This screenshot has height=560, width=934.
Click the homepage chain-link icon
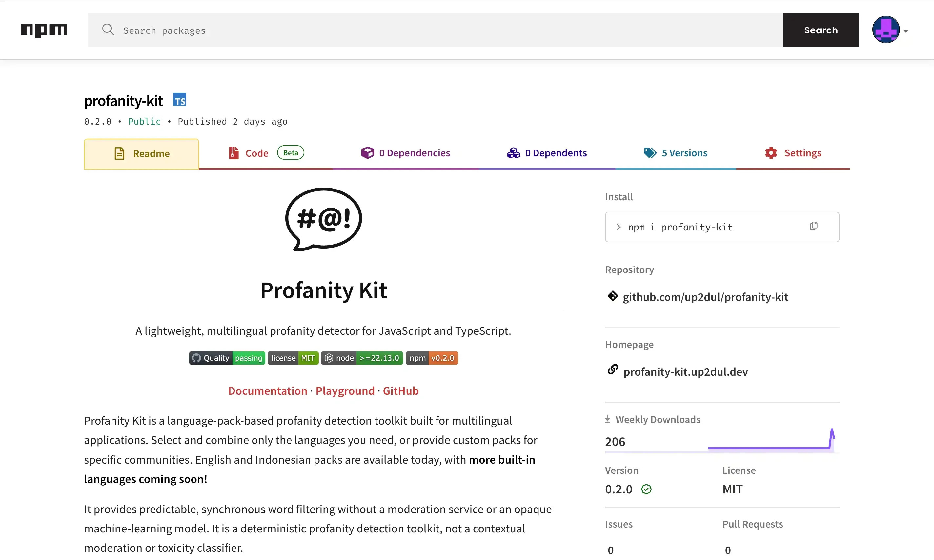tap(613, 370)
